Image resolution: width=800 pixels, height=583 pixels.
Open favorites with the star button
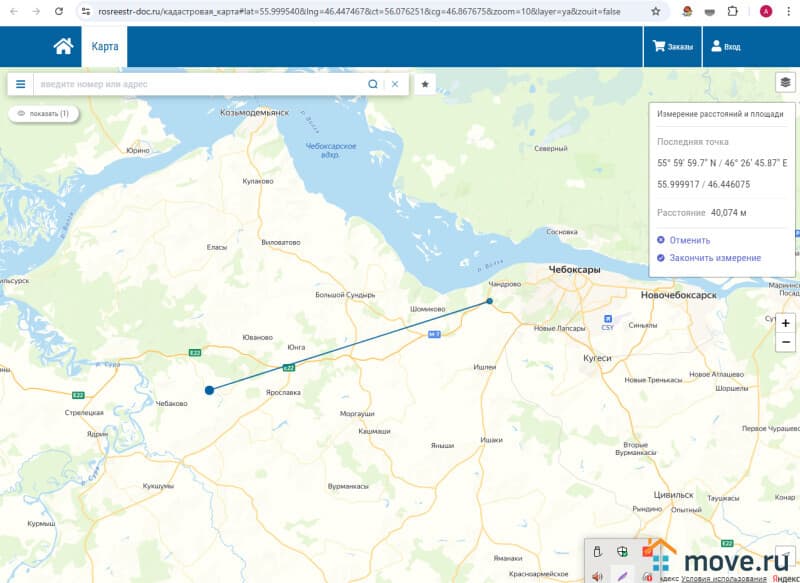(x=425, y=84)
